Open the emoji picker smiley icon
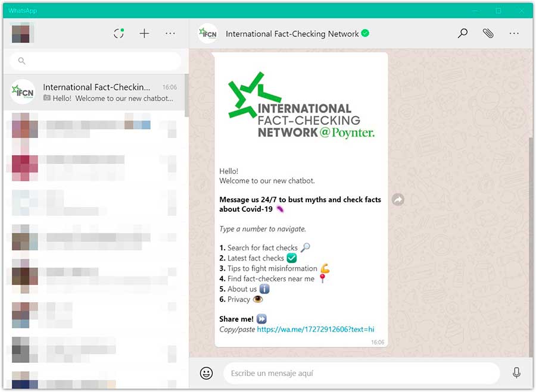Image resolution: width=536 pixels, height=392 pixels. coord(206,373)
